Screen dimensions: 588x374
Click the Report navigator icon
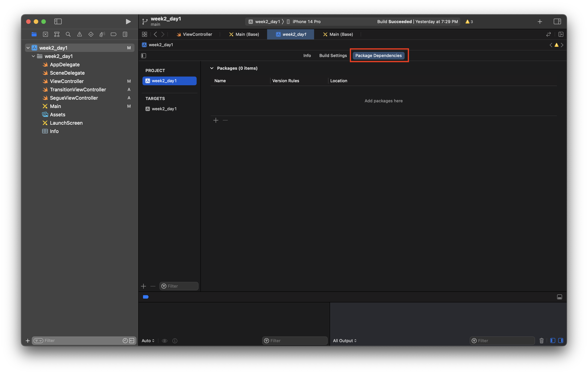[125, 34]
